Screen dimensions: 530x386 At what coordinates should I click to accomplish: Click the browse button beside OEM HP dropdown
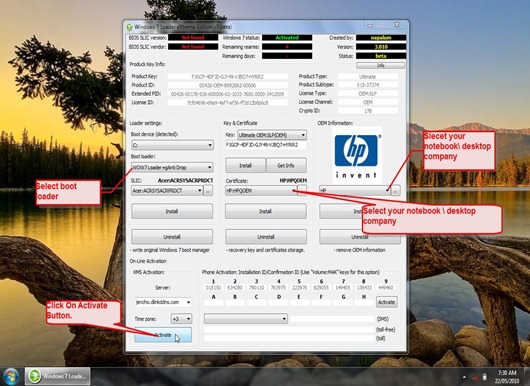point(395,191)
